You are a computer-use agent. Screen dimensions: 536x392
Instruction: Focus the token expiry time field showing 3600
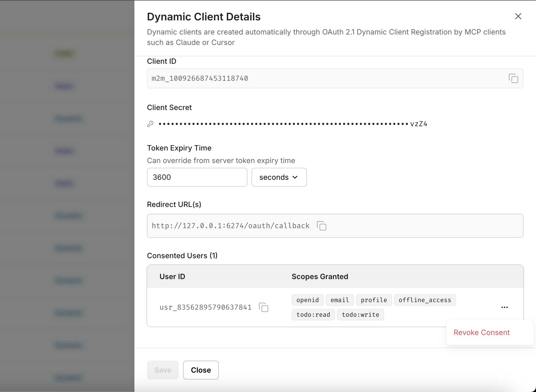pos(197,177)
